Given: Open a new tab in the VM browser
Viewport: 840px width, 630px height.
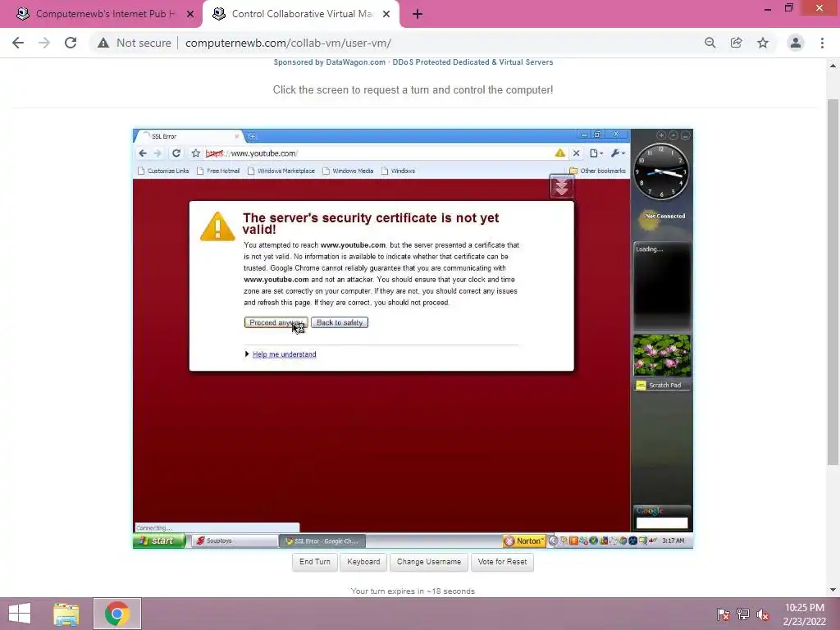Looking at the screenshot, I should pyautogui.click(x=253, y=137).
